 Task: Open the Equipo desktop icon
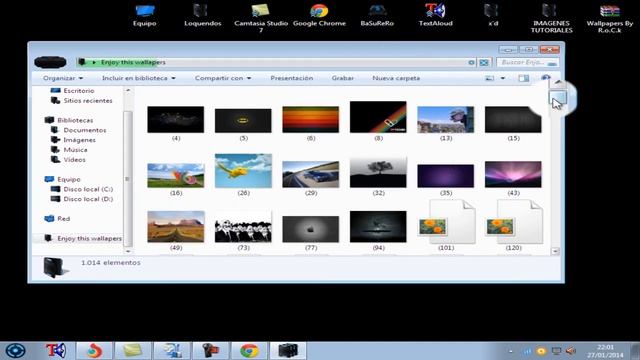[x=144, y=16]
